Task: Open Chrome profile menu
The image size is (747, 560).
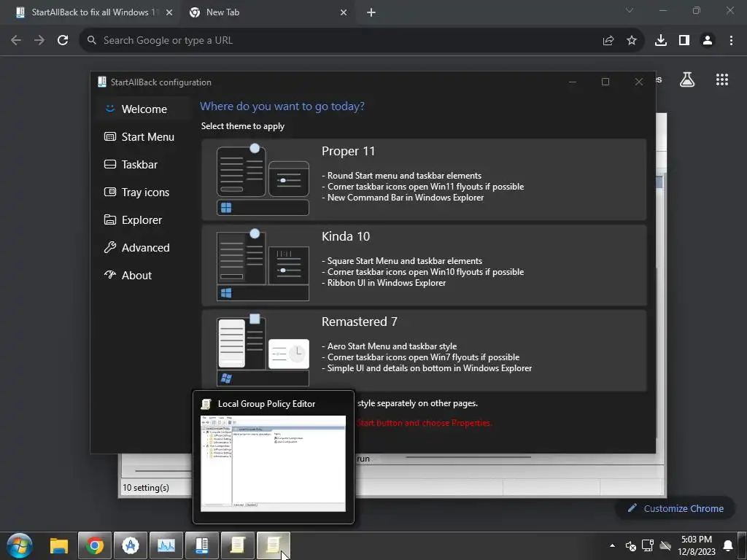Action: tap(708, 41)
